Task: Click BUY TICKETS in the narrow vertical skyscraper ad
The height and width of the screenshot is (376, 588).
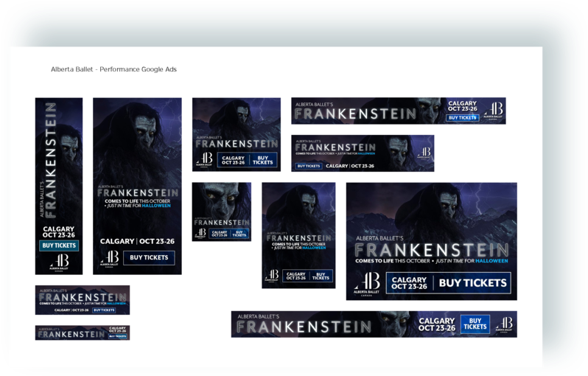Action: click(59, 246)
